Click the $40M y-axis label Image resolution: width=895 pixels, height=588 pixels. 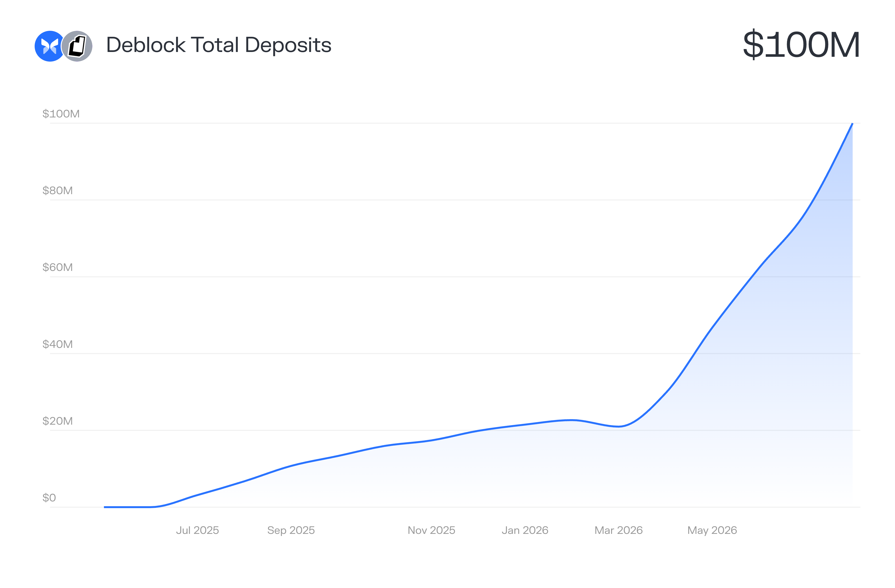click(x=58, y=344)
